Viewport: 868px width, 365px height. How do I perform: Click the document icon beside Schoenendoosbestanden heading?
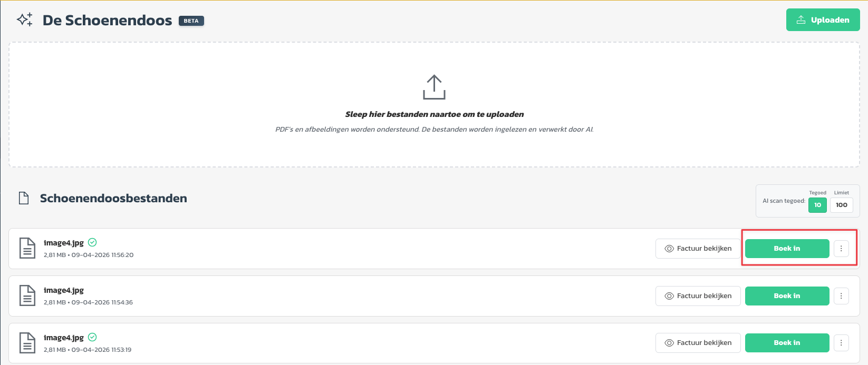pos(24,199)
